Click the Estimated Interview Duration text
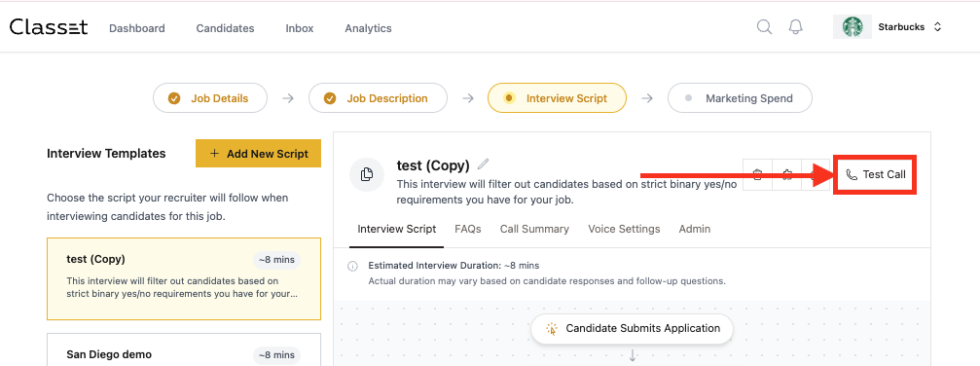This screenshot has height=366, width=980. click(x=454, y=266)
